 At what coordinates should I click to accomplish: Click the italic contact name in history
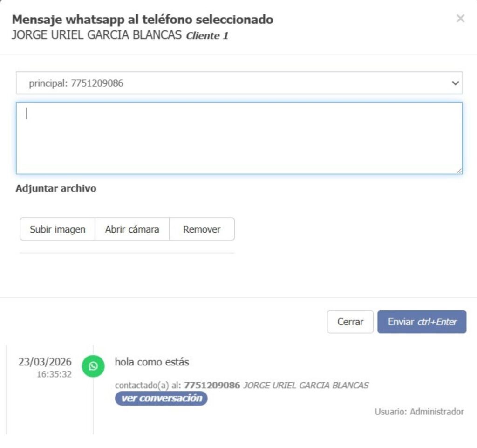click(306, 386)
